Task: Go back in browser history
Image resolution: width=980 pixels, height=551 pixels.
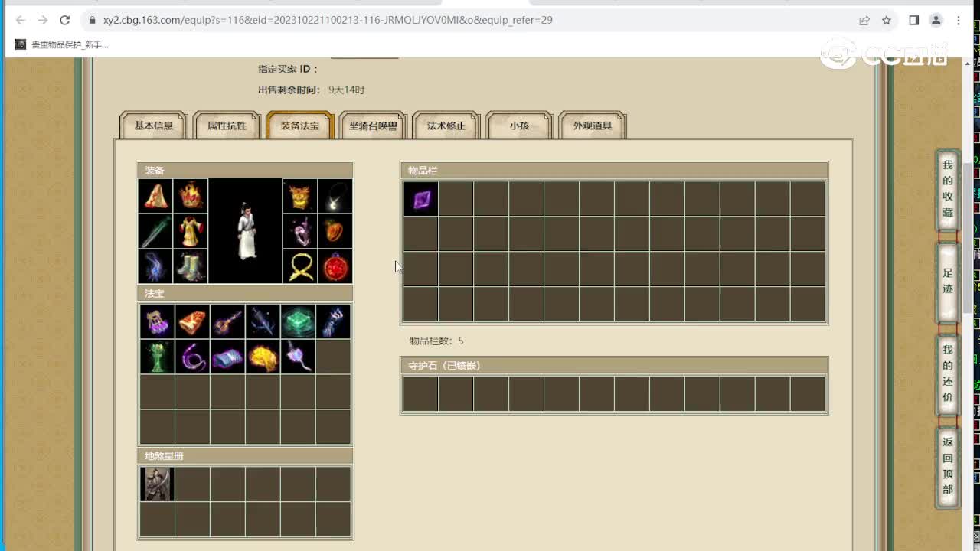Action: coord(21,21)
